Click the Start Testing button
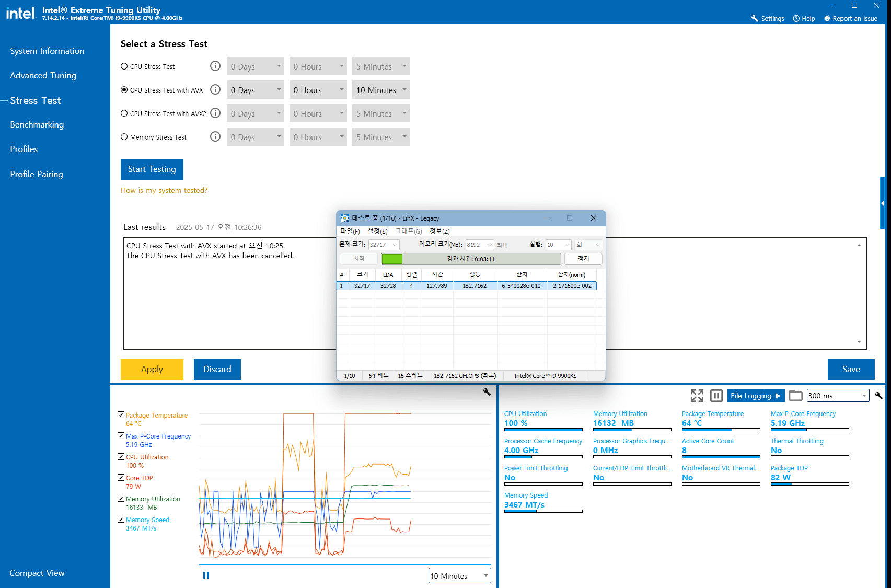This screenshot has height=588, width=891. click(152, 169)
